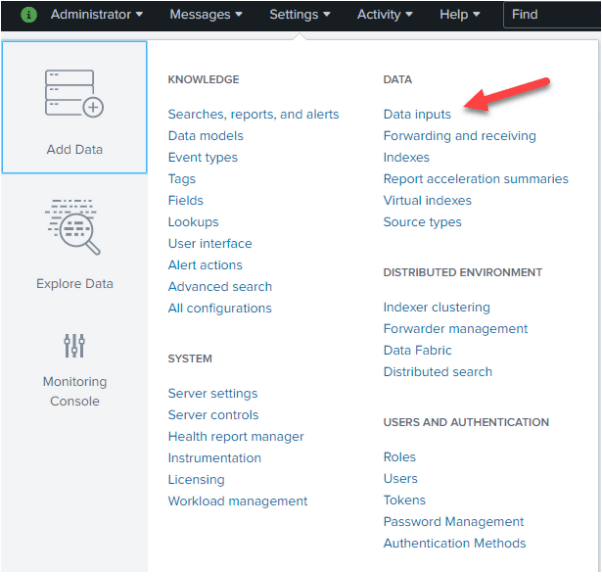Open Lookups settings

coord(193,222)
